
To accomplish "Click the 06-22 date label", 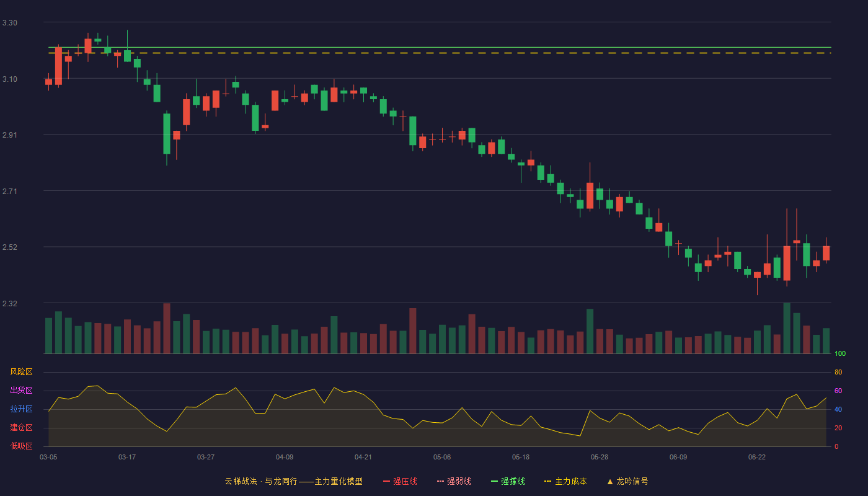I will click(x=757, y=457).
